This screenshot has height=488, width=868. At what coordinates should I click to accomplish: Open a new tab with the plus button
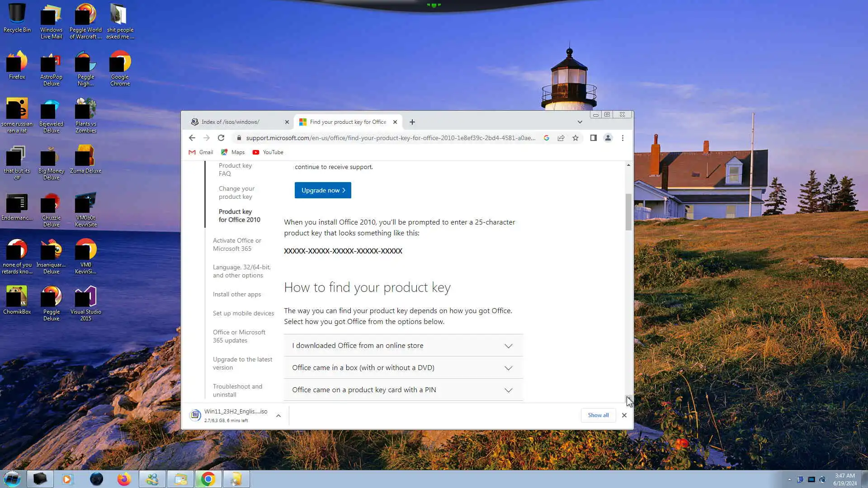(412, 122)
